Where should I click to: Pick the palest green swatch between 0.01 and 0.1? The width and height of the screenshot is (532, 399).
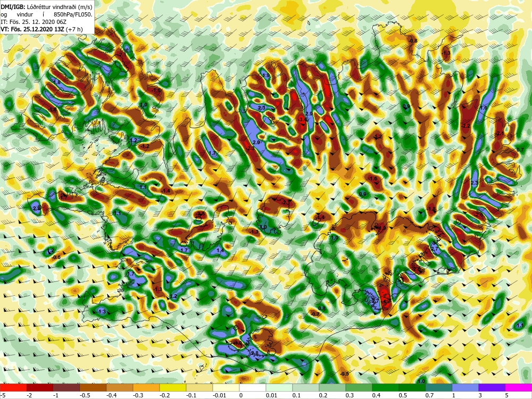point(279,387)
